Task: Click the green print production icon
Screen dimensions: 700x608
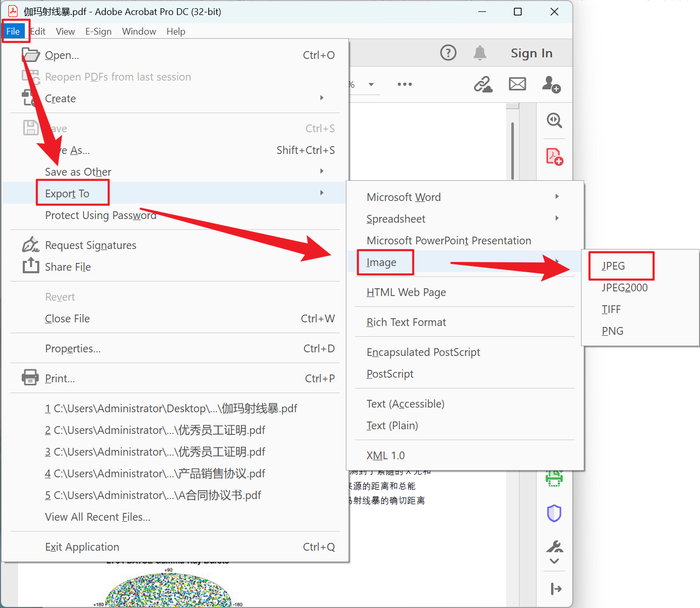Action: tap(554, 479)
